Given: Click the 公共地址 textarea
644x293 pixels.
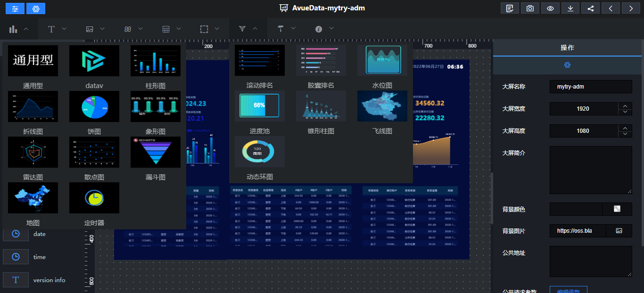Looking at the screenshot, I should coord(591,261).
